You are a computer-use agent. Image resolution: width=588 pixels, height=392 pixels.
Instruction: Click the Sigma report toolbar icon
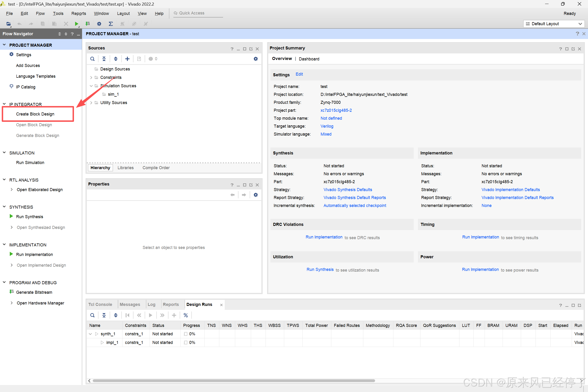coord(111,24)
